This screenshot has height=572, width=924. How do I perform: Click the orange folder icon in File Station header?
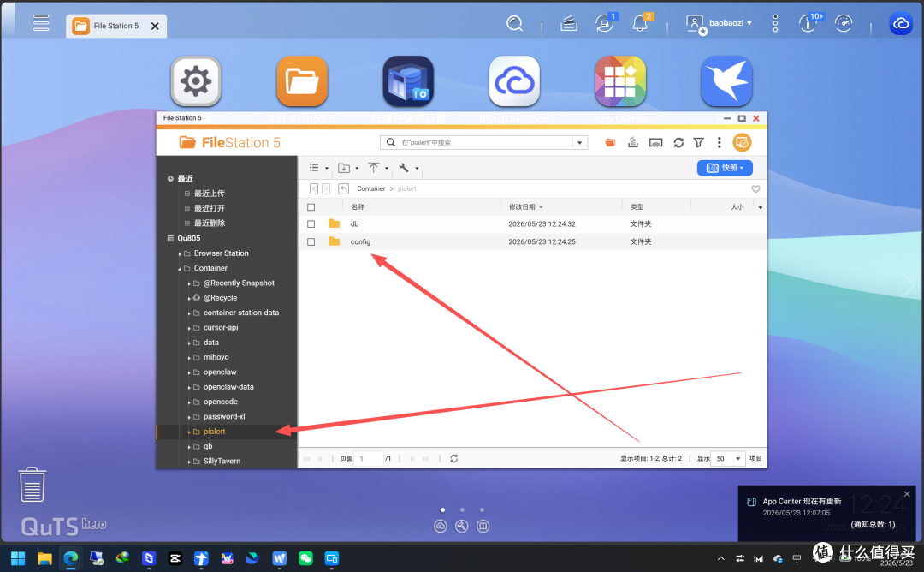611,143
